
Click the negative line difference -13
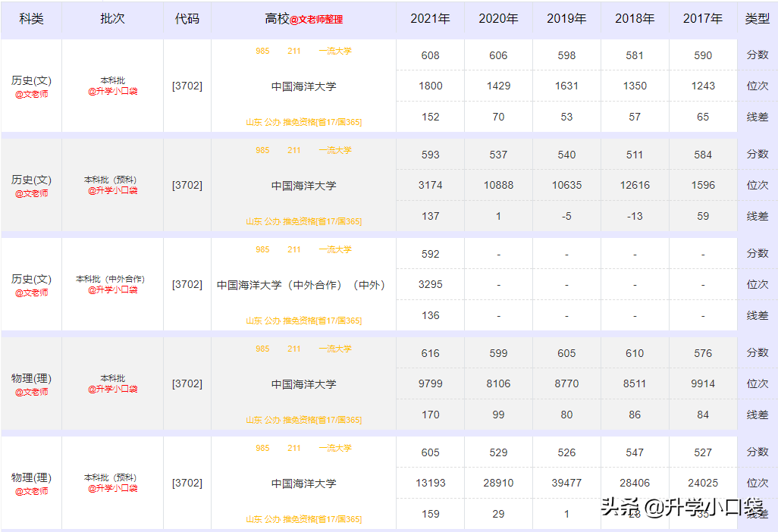point(635,216)
